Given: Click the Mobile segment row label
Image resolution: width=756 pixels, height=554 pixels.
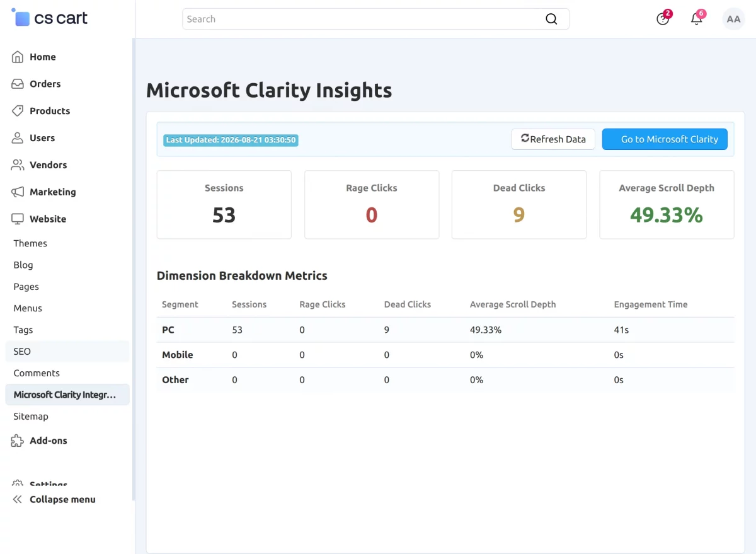Looking at the screenshot, I should pos(178,355).
